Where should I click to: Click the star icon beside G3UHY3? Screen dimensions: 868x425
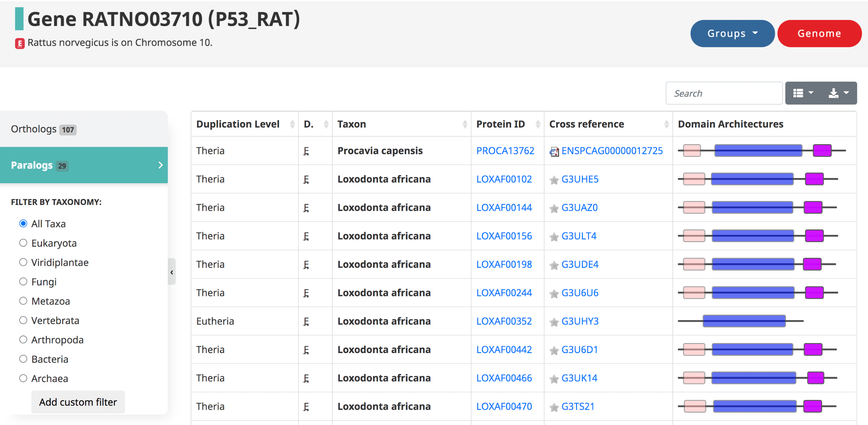point(554,322)
